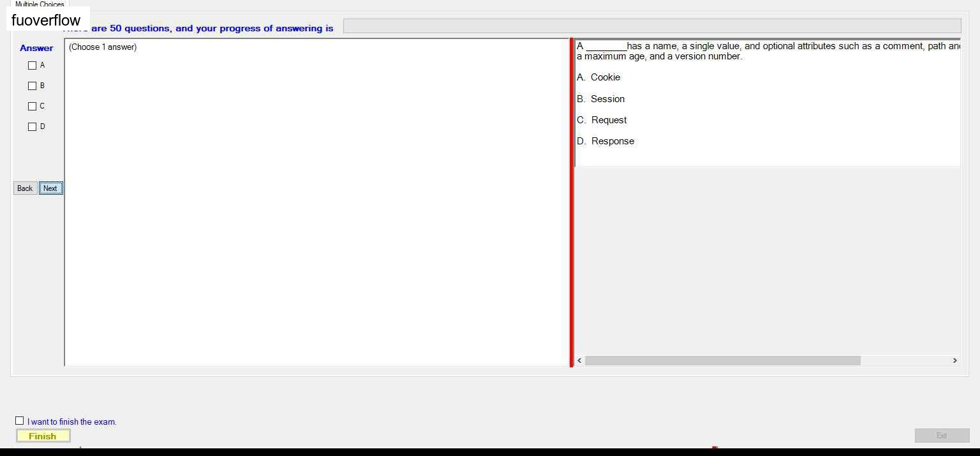Tick 'I want to finish the exam' checkbox
Image resolution: width=980 pixels, height=456 pixels.
tap(20, 420)
